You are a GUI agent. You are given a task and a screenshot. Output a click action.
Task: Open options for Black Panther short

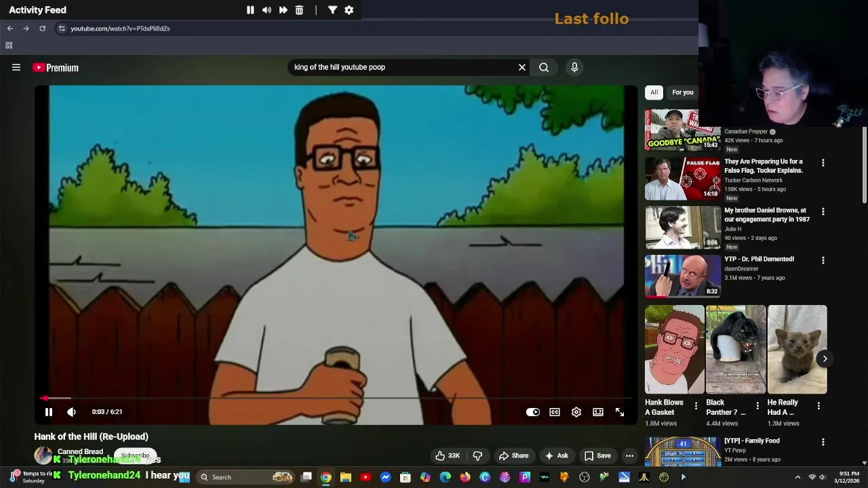(x=757, y=406)
